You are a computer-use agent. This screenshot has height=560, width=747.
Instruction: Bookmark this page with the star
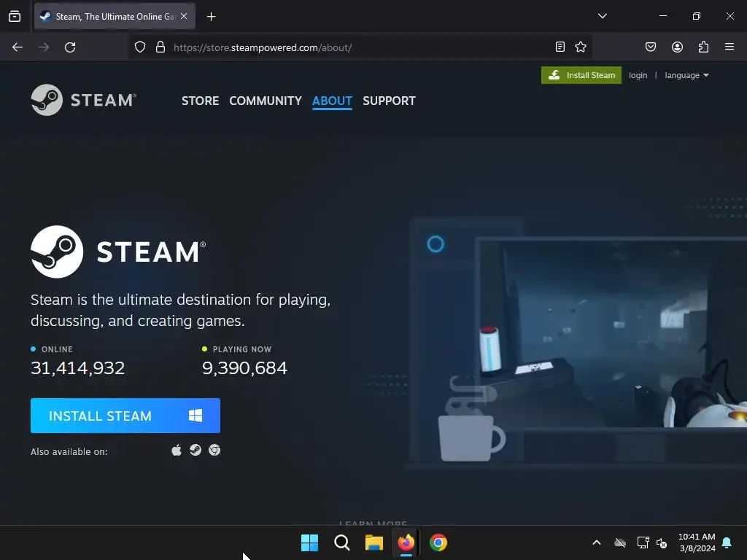pyautogui.click(x=581, y=47)
